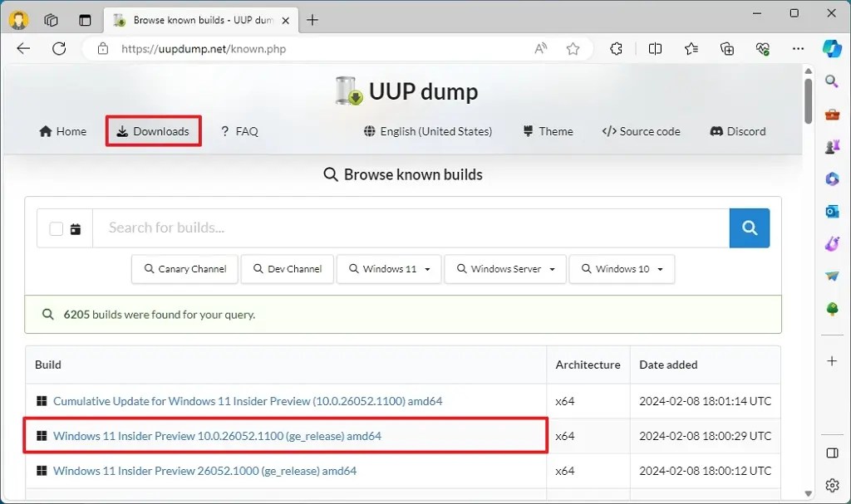Image resolution: width=851 pixels, height=504 pixels.
Task: Select date 2024-02-08 18:00:29 UTC
Action: (x=705, y=436)
